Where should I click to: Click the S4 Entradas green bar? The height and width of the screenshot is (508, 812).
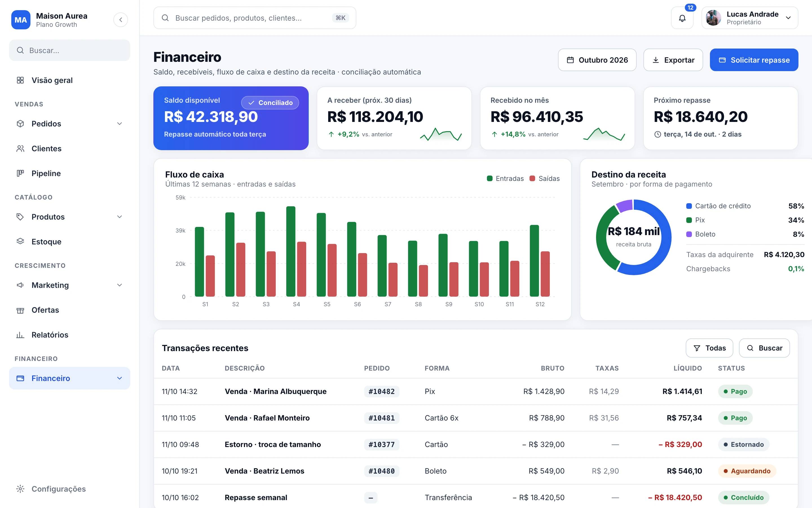pos(291,251)
